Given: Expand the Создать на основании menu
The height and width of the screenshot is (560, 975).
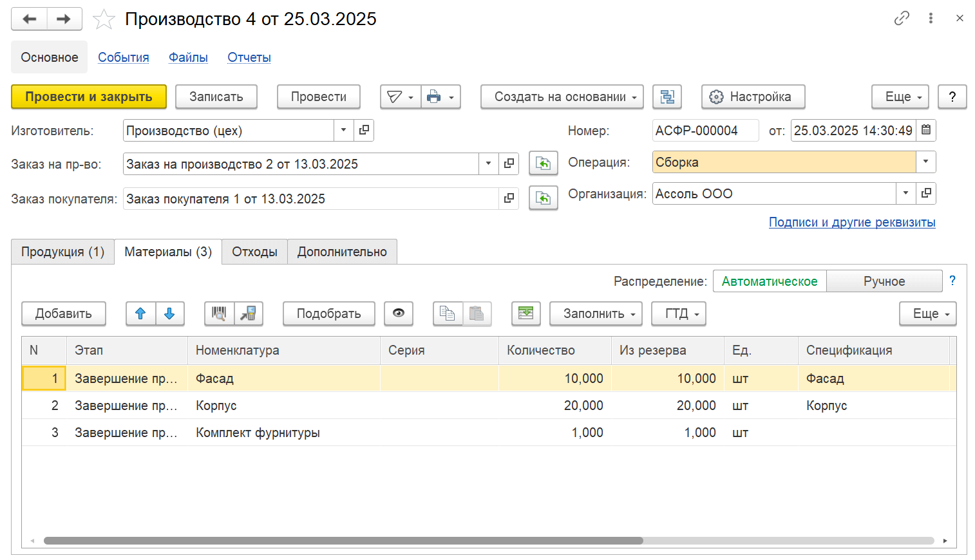Looking at the screenshot, I should click(562, 97).
